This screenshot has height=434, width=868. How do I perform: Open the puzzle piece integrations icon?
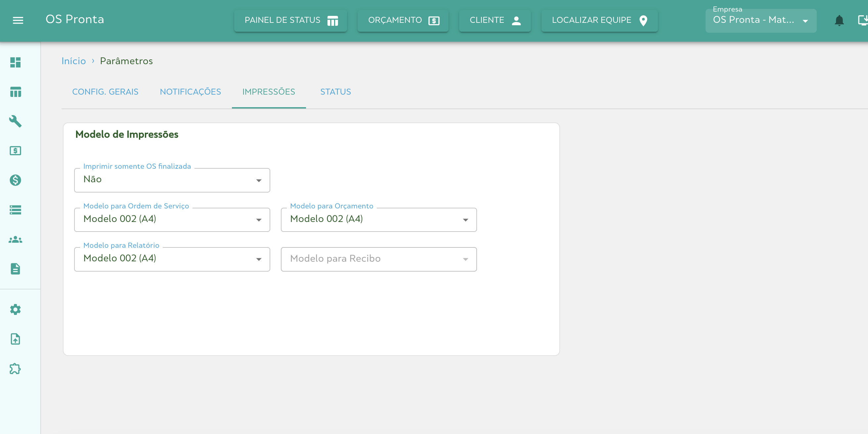click(16, 369)
